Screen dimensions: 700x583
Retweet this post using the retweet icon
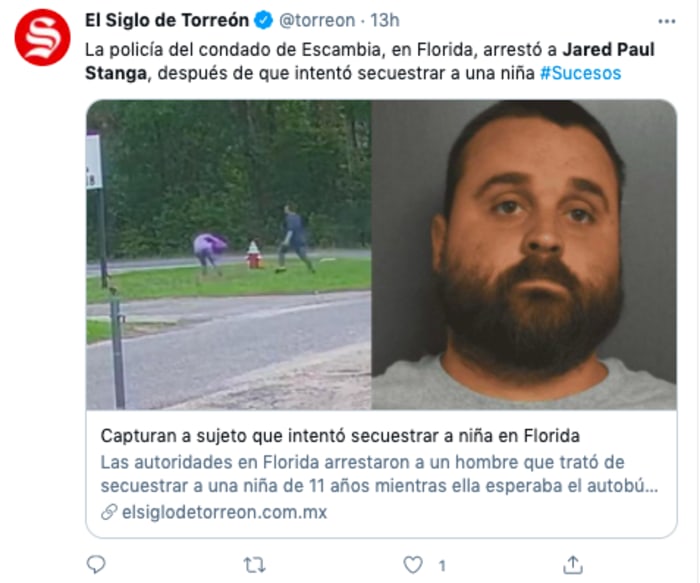click(255, 565)
